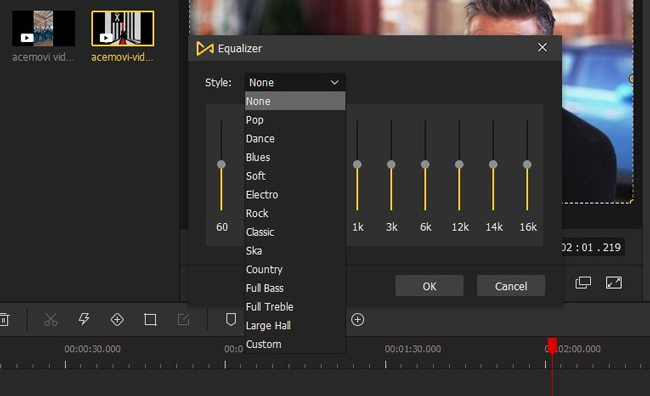Pick the Rock equalizer preset
Viewport: 650px width, 396px height.
(x=295, y=213)
